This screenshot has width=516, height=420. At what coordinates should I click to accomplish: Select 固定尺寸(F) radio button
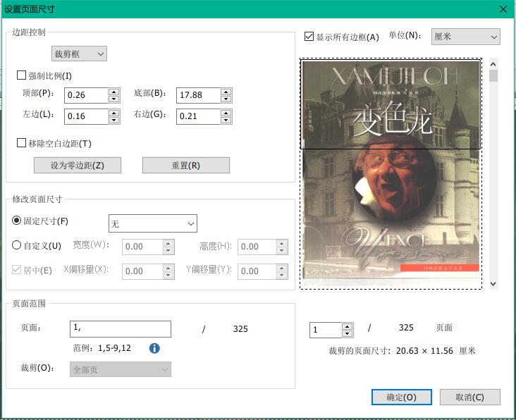click(16, 221)
